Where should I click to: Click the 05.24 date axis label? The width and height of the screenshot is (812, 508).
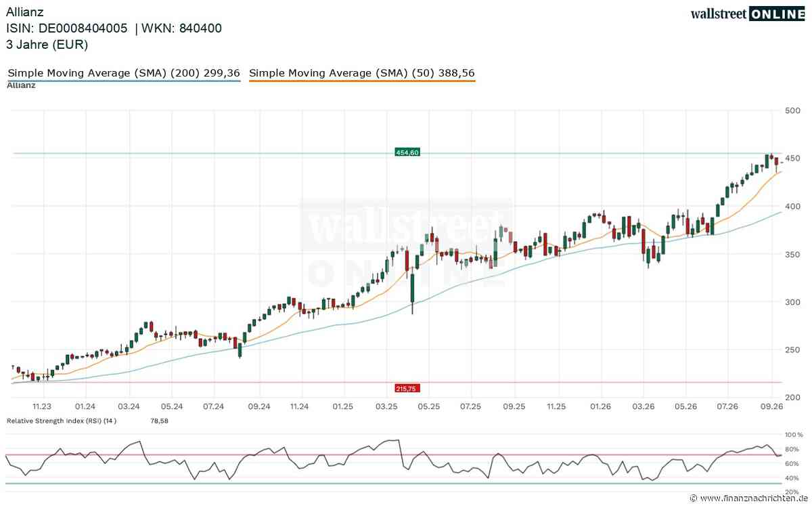172,406
